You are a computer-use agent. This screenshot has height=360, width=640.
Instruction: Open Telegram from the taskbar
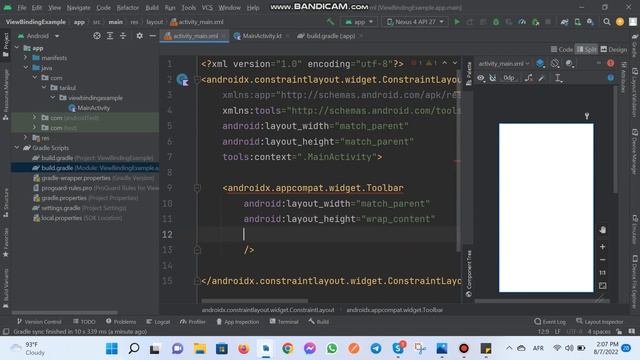coord(376,348)
